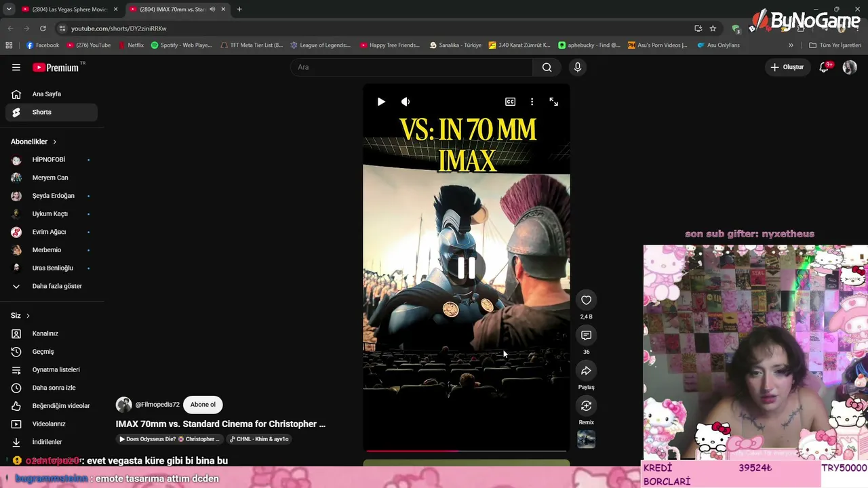This screenshot has height=488, width=868.
Task: Open Şeyda Erdoğan subscription channel
Action: pyautogui.click(x=52, y=196)
